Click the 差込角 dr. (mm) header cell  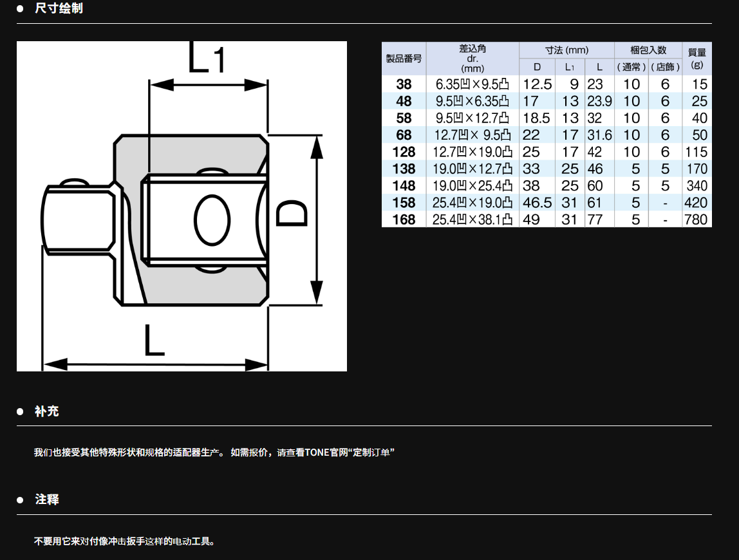(x=472, y=58)
